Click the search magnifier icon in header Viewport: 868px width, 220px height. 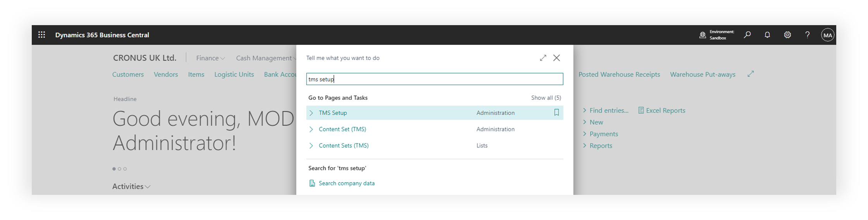click(x=747, y=35)
